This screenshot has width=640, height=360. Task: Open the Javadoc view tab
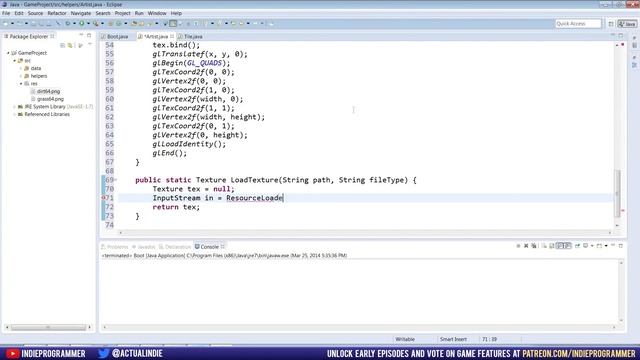144,247
